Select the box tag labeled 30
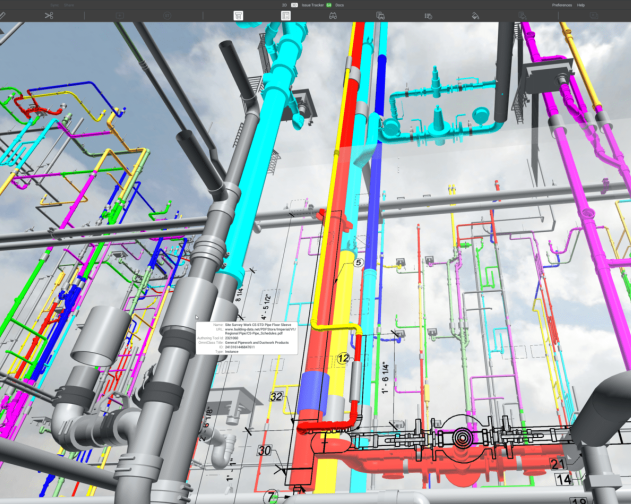 click(x=264, y=451)
